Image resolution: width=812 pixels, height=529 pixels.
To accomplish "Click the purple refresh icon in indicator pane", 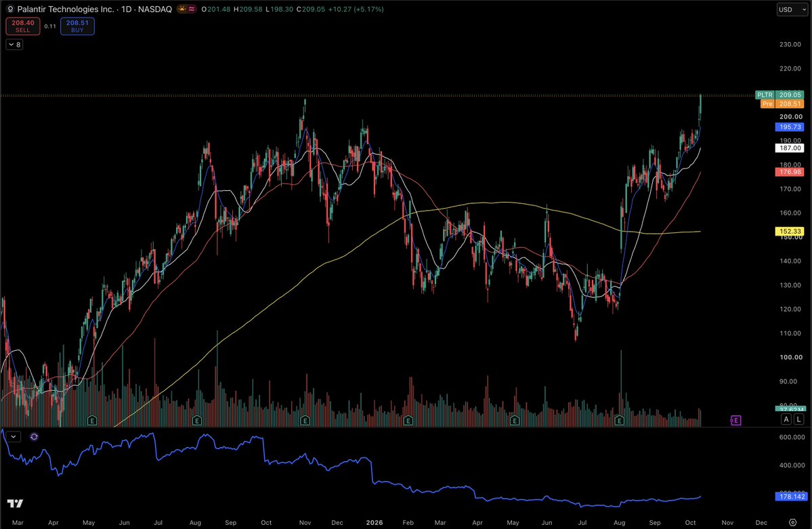I will coord(34,437).
